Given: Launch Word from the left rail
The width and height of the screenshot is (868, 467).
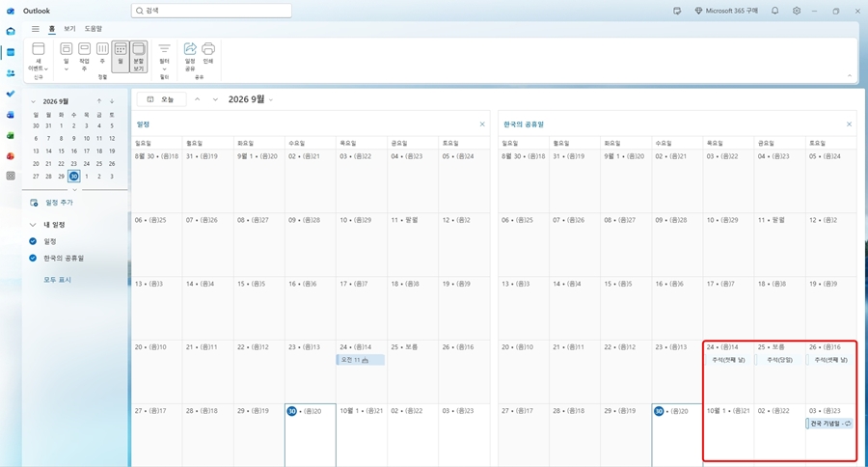Looking at the screenshot, I should pyautogui.click(x=11, y=115).
